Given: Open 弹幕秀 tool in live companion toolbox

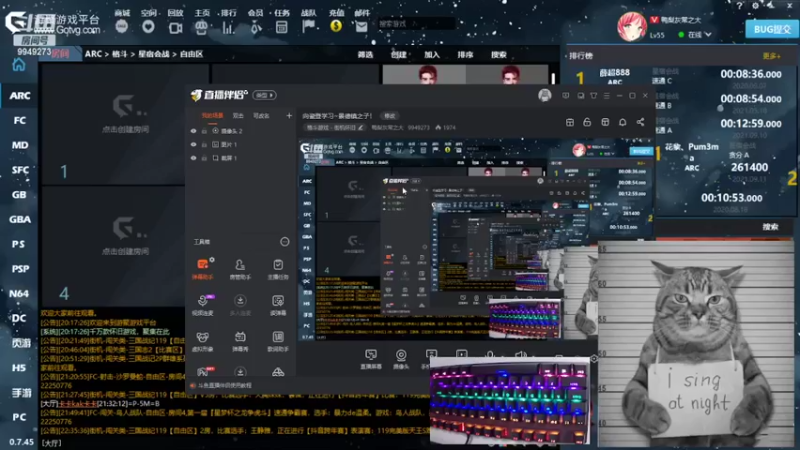Looking at the screenshot, I should (240, 341).
